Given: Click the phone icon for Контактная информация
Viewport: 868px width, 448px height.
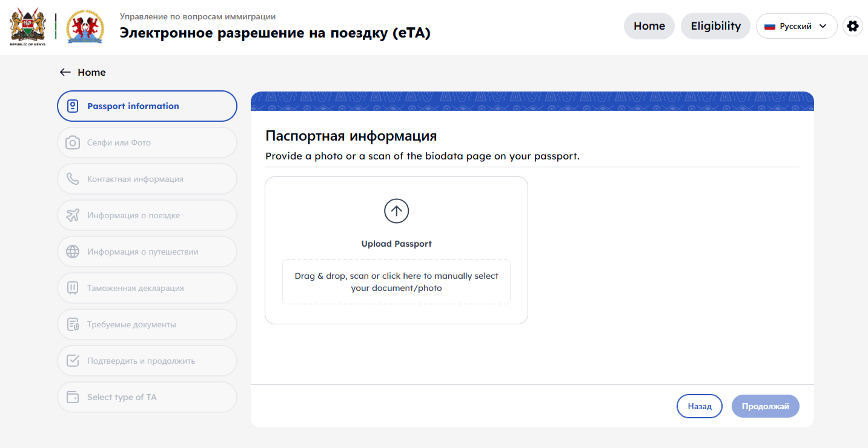Looking at the screenshot, I should click(73, 179).
